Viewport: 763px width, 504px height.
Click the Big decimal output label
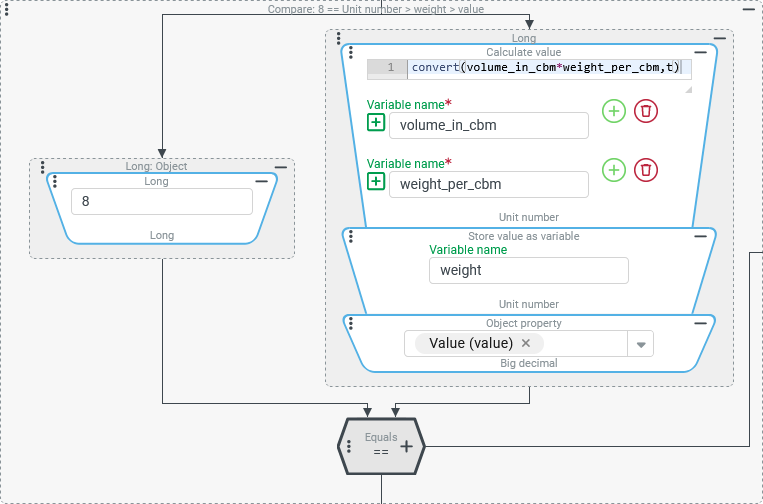[x=528, y=363]
